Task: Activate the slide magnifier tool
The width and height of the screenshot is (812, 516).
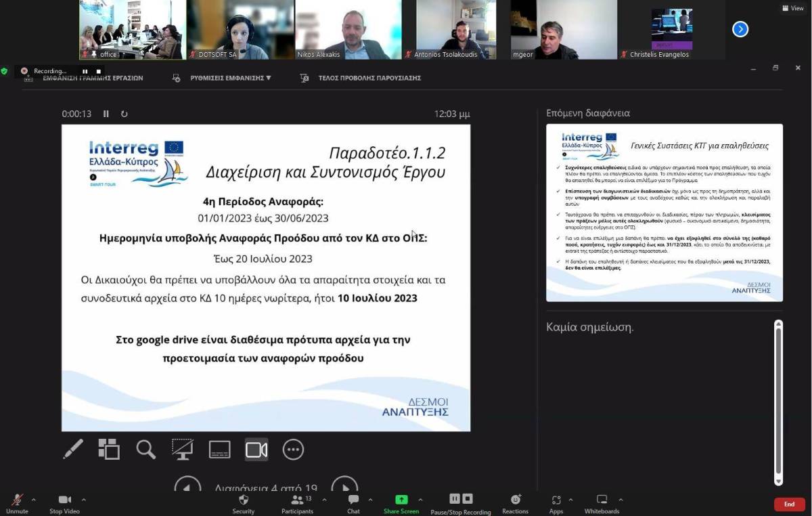Action: (x=145, y=449)
